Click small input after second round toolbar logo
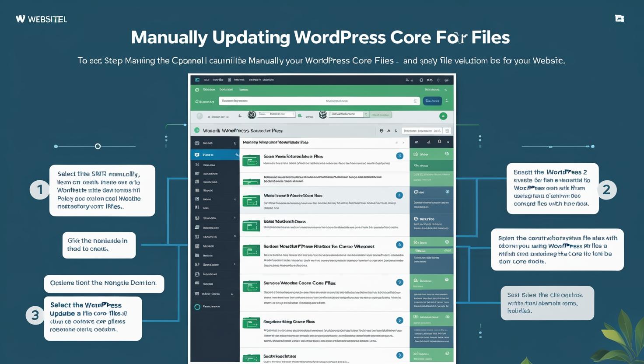 [x=346, y=114]
